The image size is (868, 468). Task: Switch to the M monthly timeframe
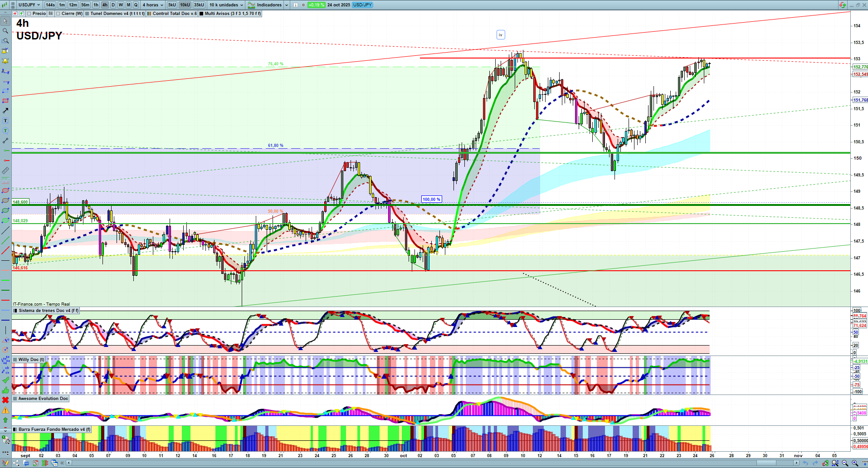pyautogui.click(x=128, y=5)
